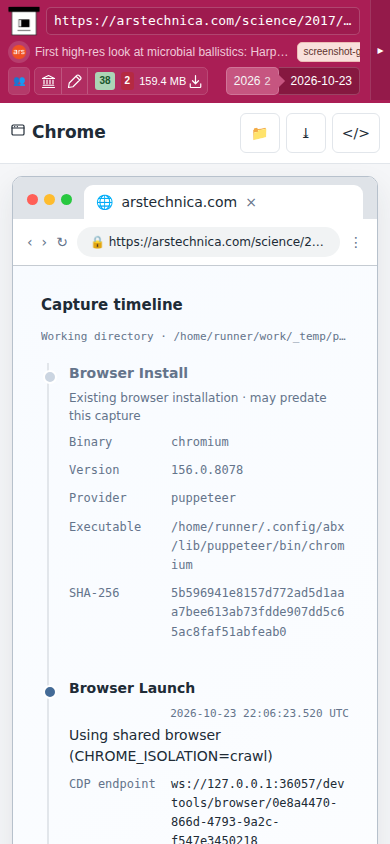This screenshot has height=844, width=390.
Task: Click the mock browser address bar
Action: pos(208,242)
